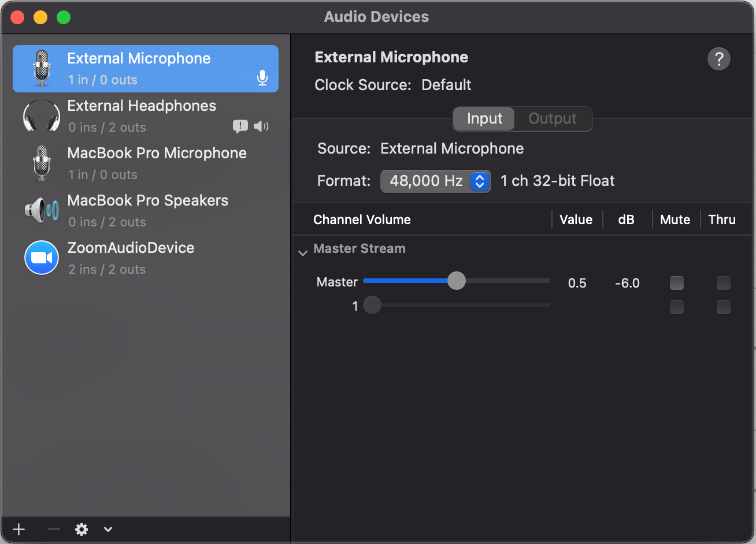Enable Thru for channel 1

[723, 307]
